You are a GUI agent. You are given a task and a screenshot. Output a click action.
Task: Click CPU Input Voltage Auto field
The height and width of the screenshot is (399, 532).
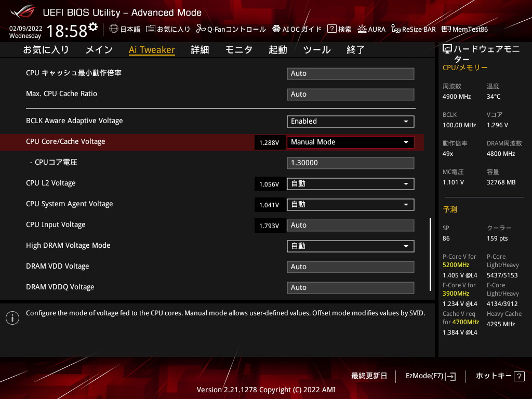pyautogui.click(x=351, y=225)
